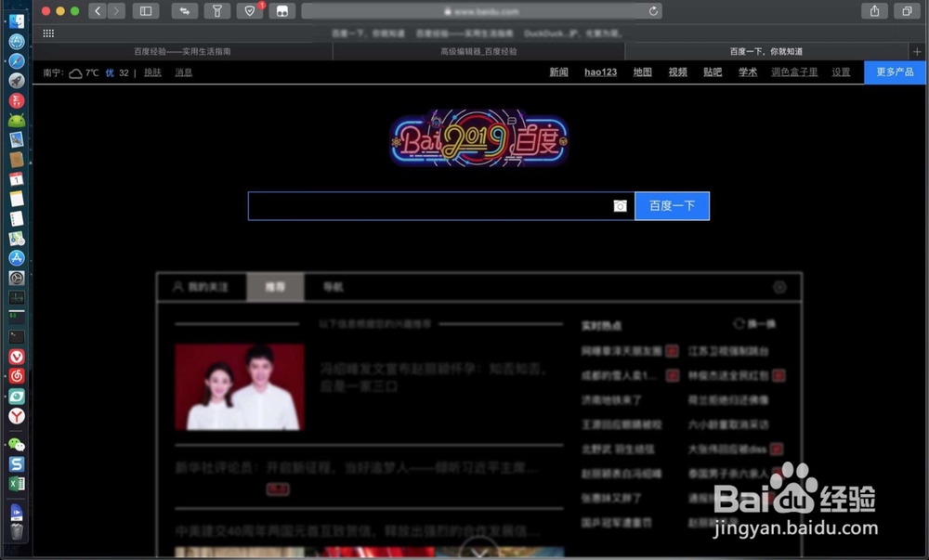Screen dimensions: 929x560
Task: Open the favorites grid icon
Action: coord(48,33)
